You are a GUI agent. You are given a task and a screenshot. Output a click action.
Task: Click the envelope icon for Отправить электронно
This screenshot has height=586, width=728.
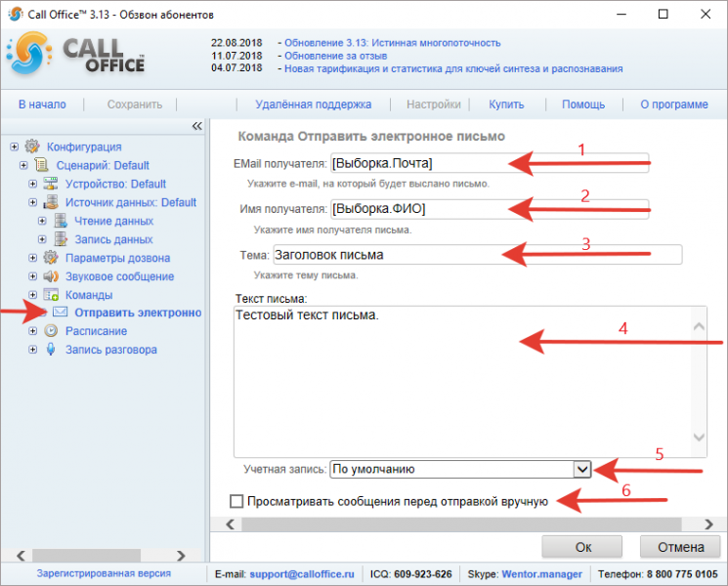pos(61,312)
